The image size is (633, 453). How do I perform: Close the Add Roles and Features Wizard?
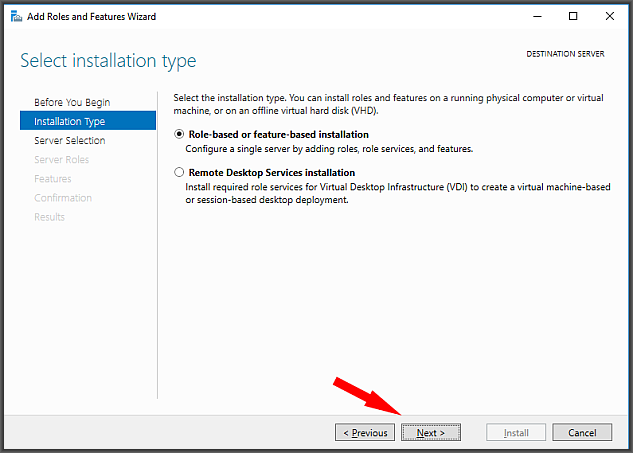610,17
